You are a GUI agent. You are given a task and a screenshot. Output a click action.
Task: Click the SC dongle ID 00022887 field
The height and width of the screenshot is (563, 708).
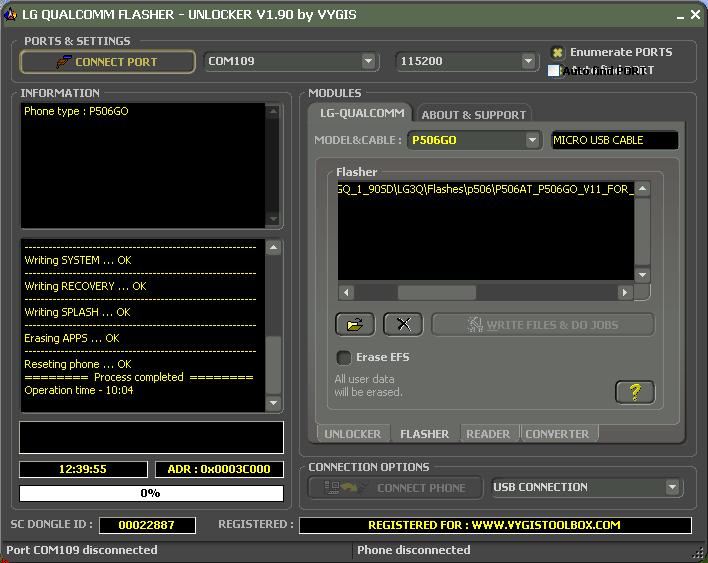[x=147, y=525]
